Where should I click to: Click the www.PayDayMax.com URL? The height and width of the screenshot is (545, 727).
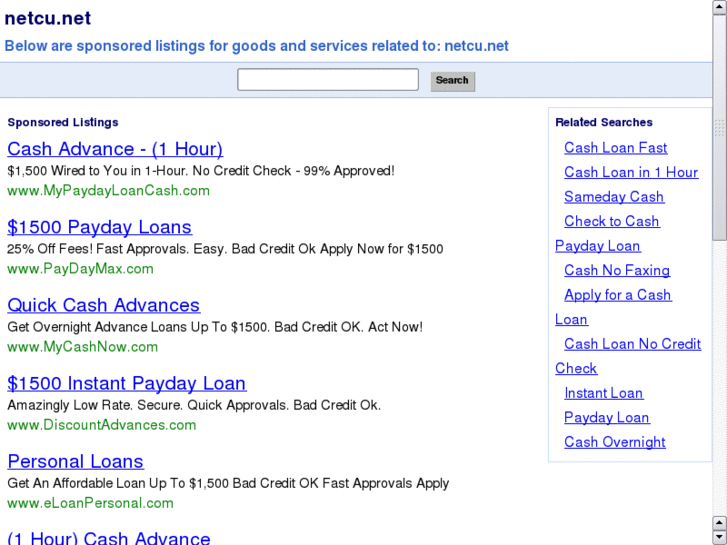(x=80, y=269)
